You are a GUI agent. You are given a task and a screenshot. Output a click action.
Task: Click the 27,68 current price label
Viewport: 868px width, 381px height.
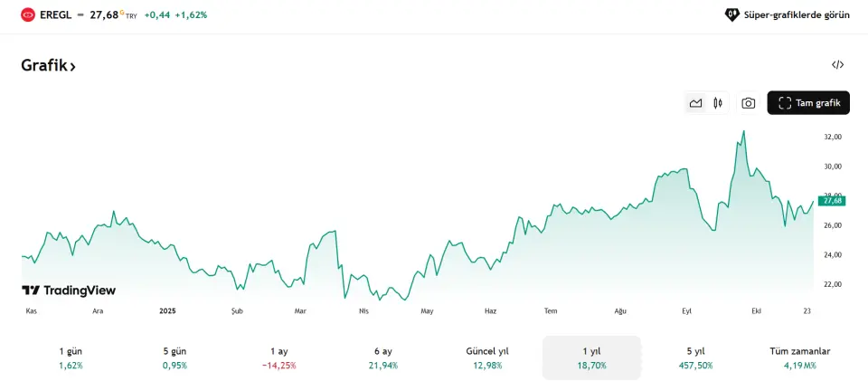click(x=832, y=200)
